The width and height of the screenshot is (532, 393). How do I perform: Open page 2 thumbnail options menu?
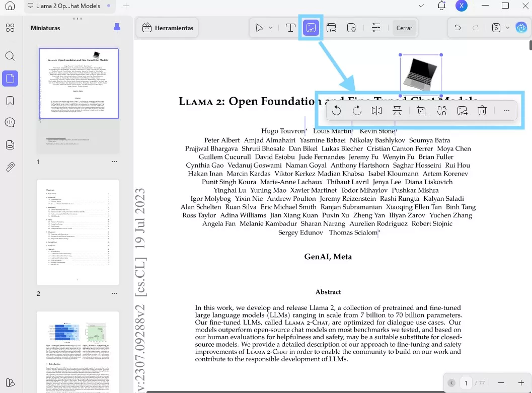tap(114, 293)
